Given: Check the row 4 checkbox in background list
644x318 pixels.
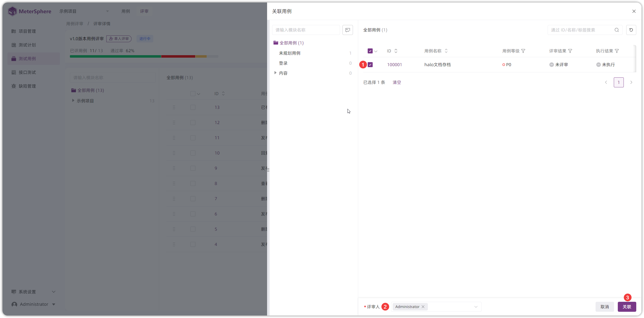Looking at the screenshot, I should point(193,245).
